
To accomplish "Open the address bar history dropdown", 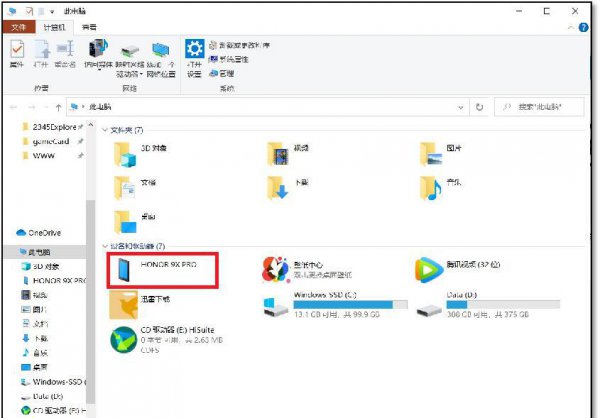I will click(461, 106).
